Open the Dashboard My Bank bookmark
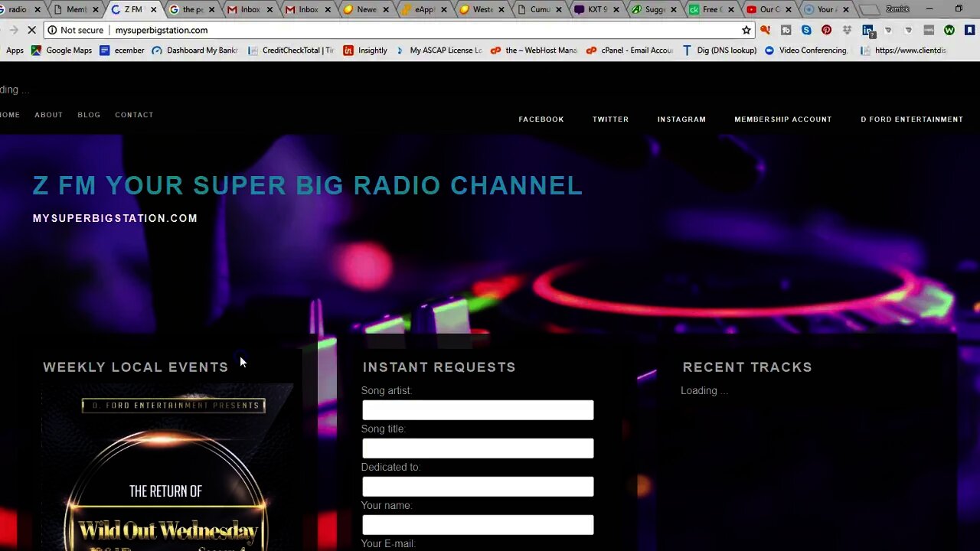980x551 pixels. (x=195, y=51)
